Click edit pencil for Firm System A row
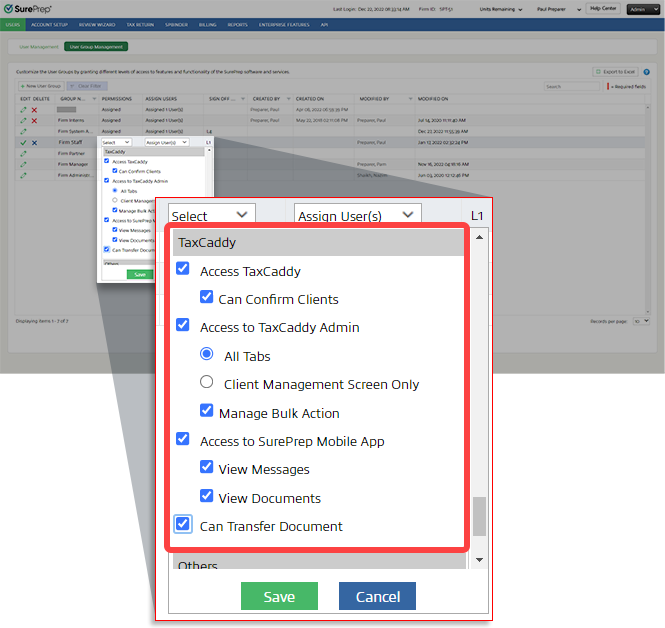 click(x=23, y=131)
